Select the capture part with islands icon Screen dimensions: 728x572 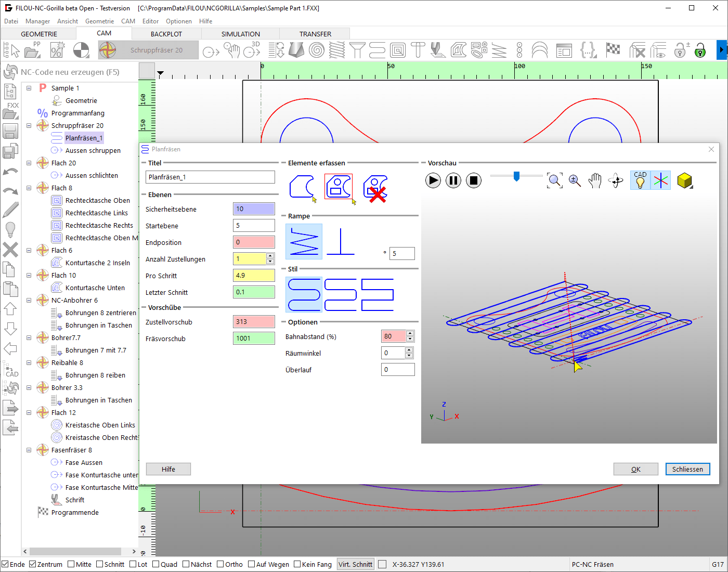pyautogui.click(x=339, y=187)
